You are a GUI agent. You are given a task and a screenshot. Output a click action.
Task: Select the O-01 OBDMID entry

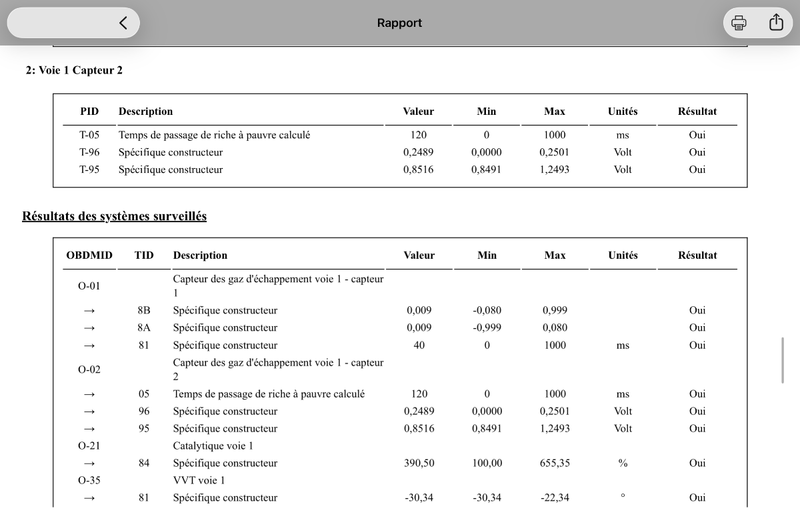coord(89,286)
